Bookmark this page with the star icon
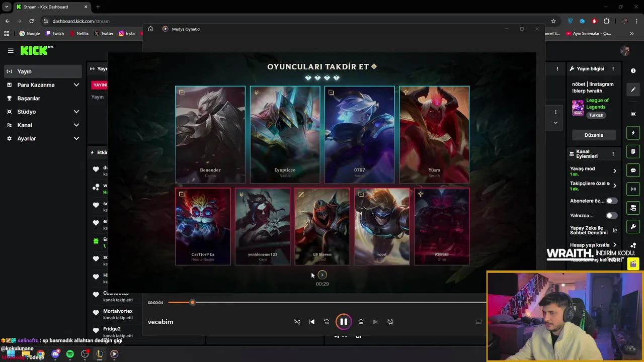 (553, 21)
